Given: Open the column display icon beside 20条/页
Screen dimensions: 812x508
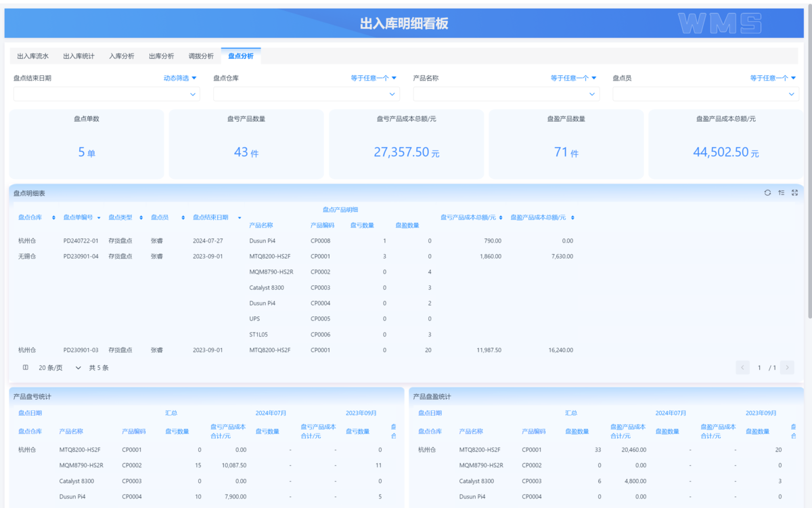Looking at the screenshot, I should (24, 367).
